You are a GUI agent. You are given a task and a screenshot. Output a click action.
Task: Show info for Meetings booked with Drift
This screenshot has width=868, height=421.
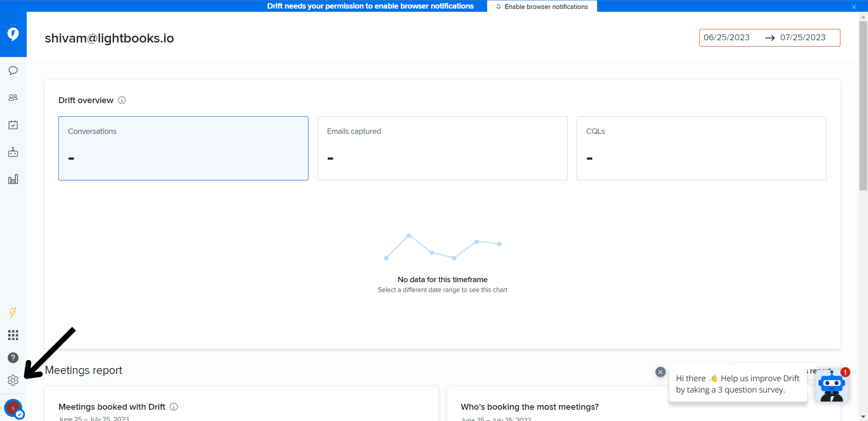coord(174,407)
